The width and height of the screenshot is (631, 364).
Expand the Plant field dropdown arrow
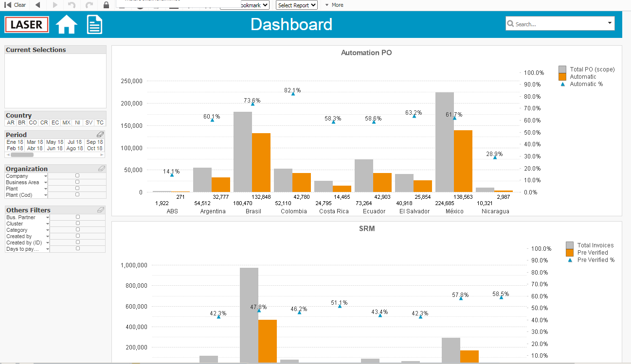point(46,189)
